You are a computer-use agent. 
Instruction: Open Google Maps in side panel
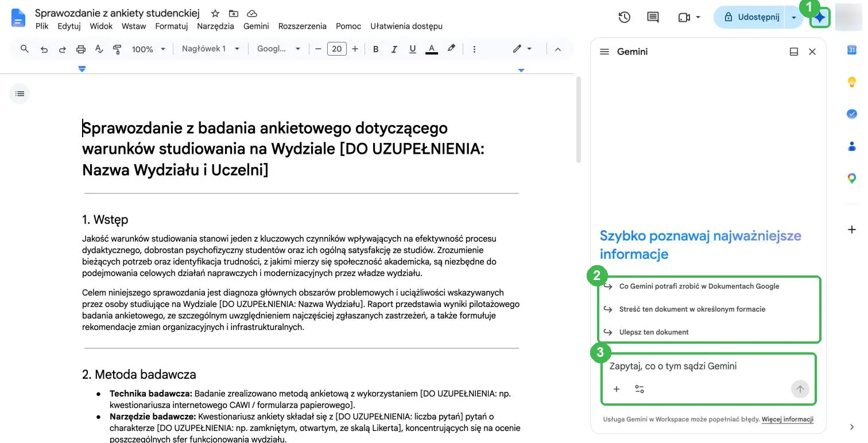852,178
